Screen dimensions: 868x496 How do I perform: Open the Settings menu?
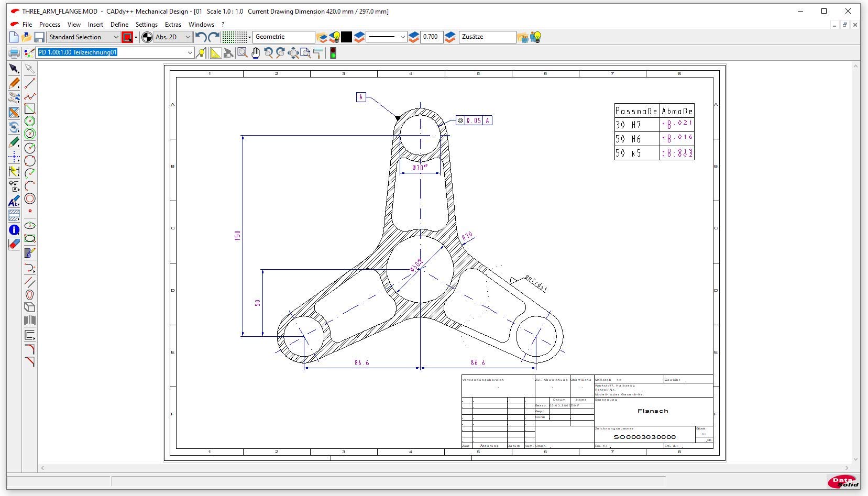coord(146,25)
